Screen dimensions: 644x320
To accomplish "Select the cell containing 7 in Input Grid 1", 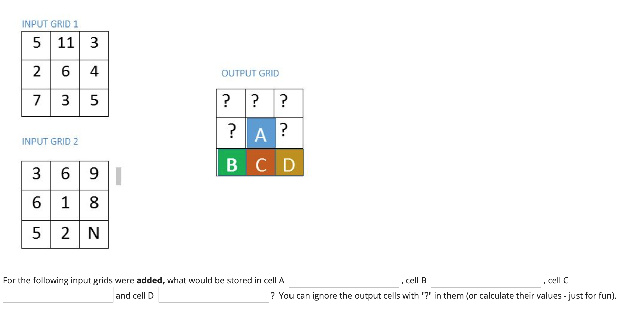I will point(37,102).
